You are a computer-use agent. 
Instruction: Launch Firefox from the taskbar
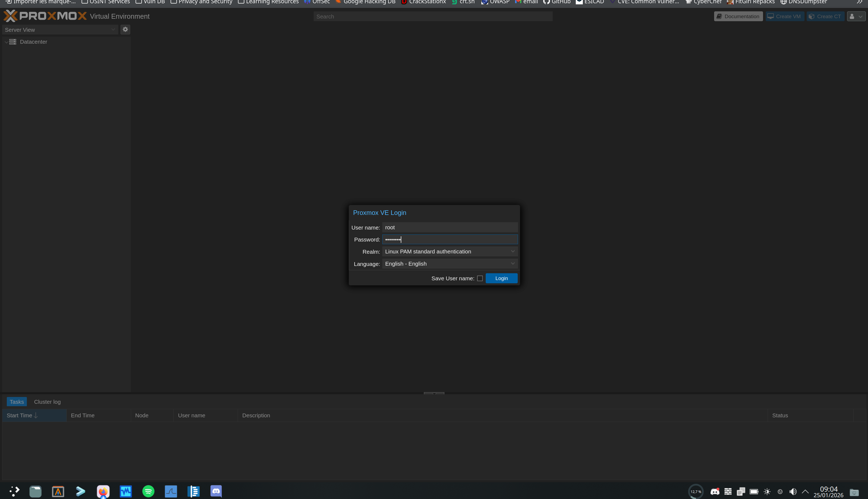(103, 491)
